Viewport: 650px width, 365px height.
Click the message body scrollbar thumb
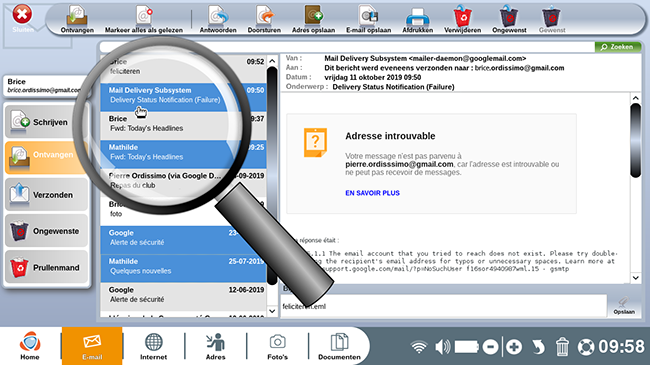click(x=635, y=141)
